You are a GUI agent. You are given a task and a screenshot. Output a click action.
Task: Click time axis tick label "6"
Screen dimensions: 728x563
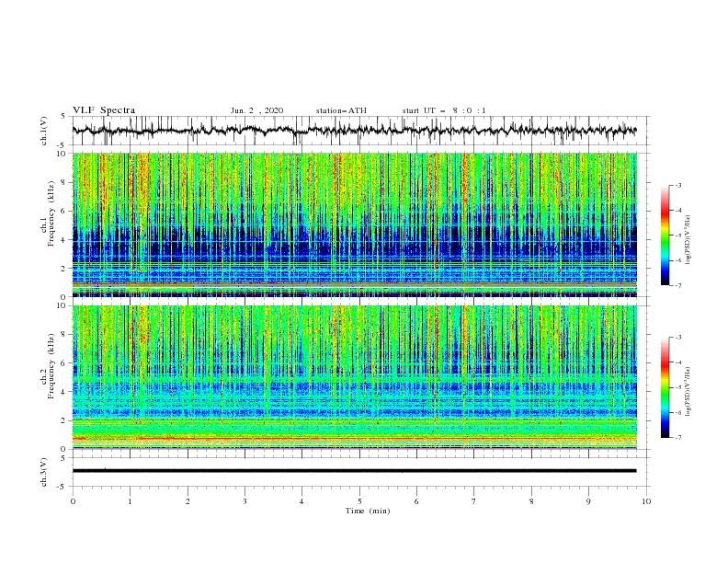click(x=416, y=501)
